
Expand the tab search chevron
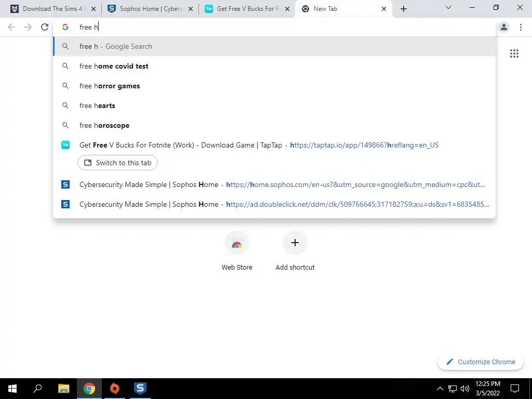coord(448,7)
